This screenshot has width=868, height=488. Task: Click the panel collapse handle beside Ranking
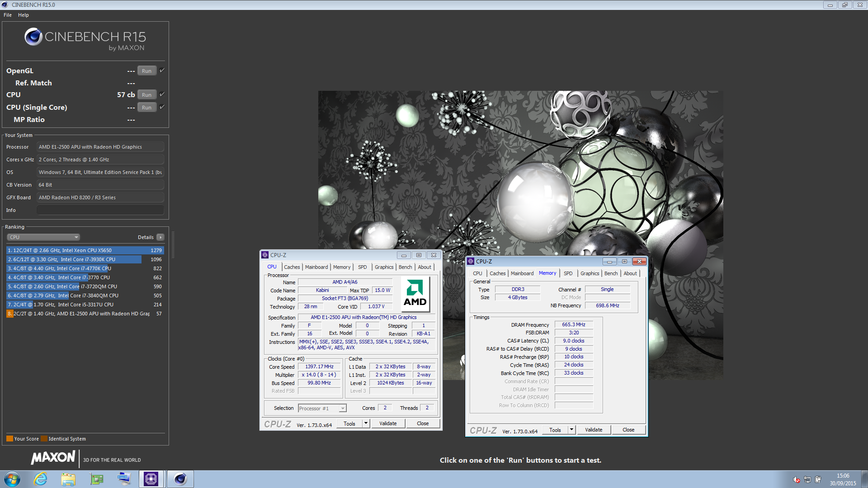pos(173,244)
